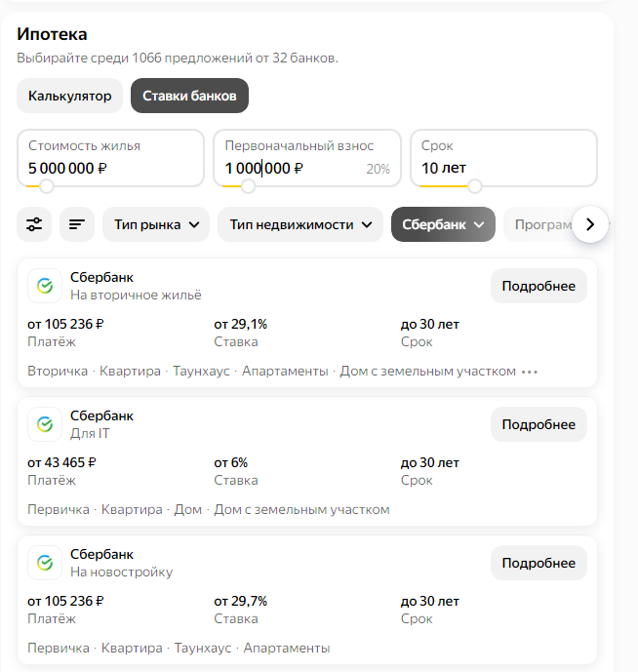Click Sberbank logo on secondary housing card
The height and width of the screenshot is (672, 638).
click(x=45, y=286)
